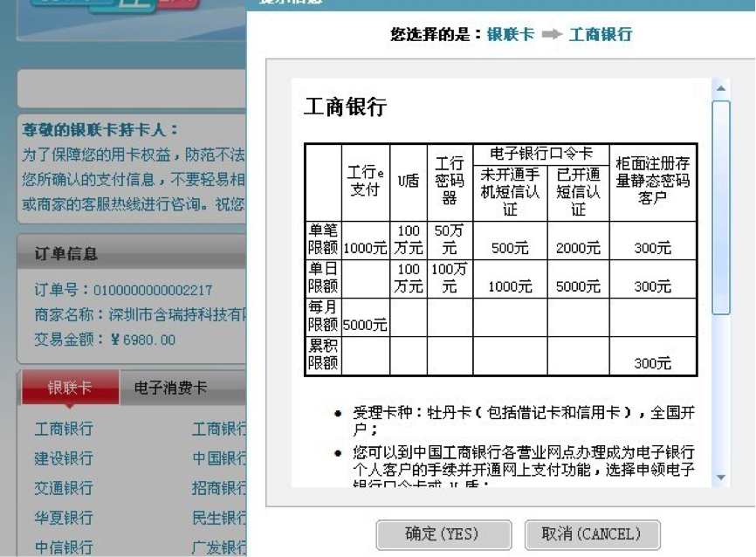
Task: Choose 工商银行 in second bank column
Action: click(219, 429)
